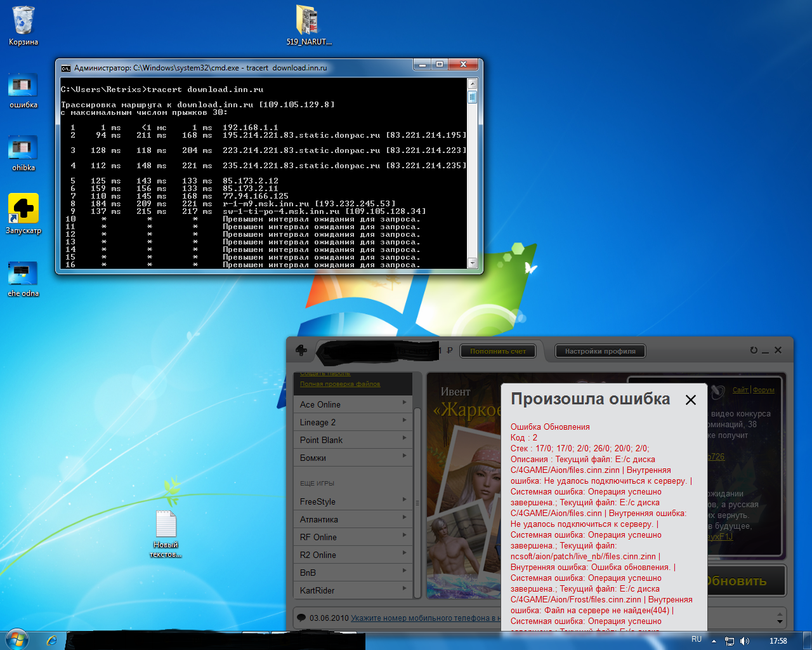Expand the Point Blank game entry
812x650 pixels.
point(353,440)
